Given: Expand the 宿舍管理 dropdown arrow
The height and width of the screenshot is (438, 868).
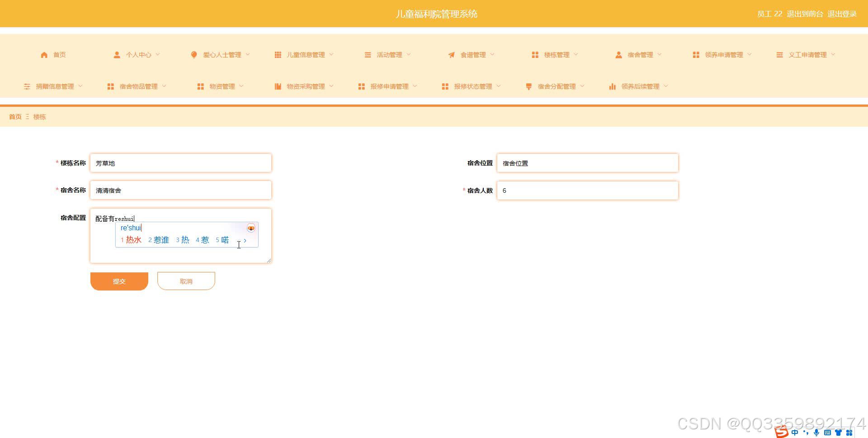Looking at the screenshot, I should click(x=660, y=54).
